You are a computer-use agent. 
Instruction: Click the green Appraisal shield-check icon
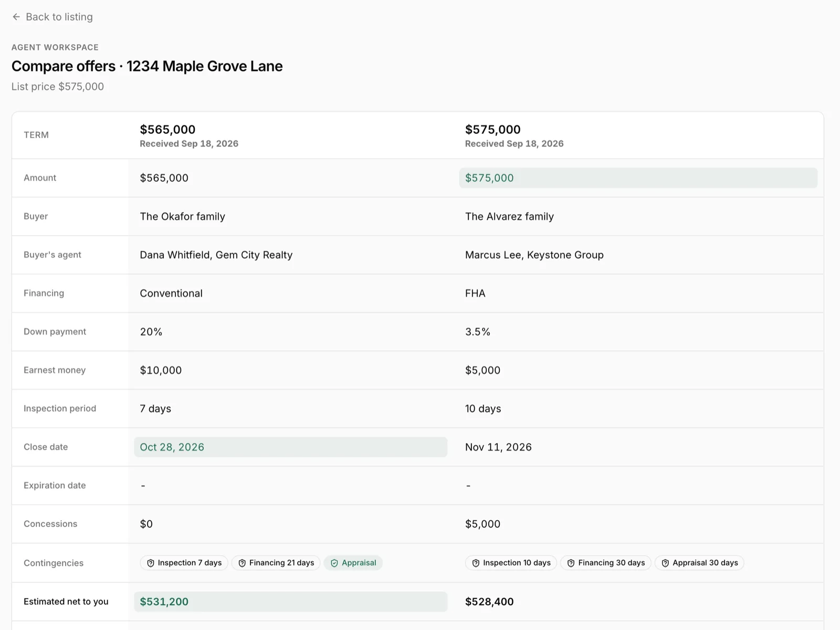pyautogui.click(x=334, y=563)
